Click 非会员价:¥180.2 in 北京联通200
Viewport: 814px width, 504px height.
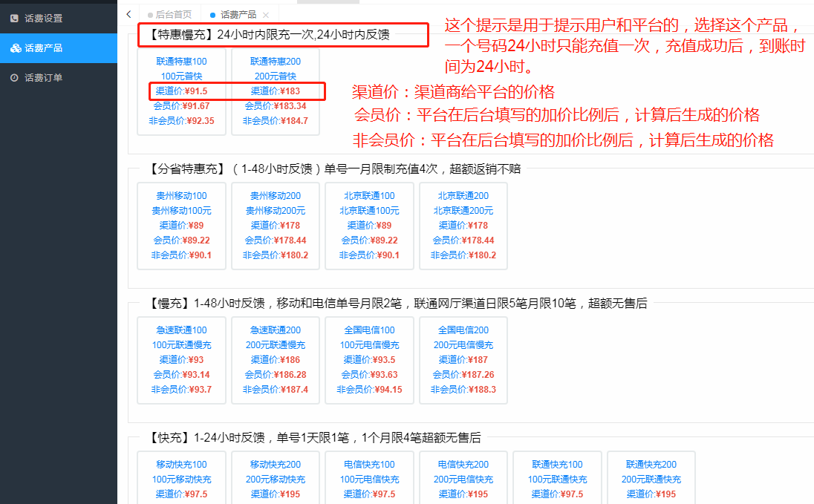click(x=463, y=255)
